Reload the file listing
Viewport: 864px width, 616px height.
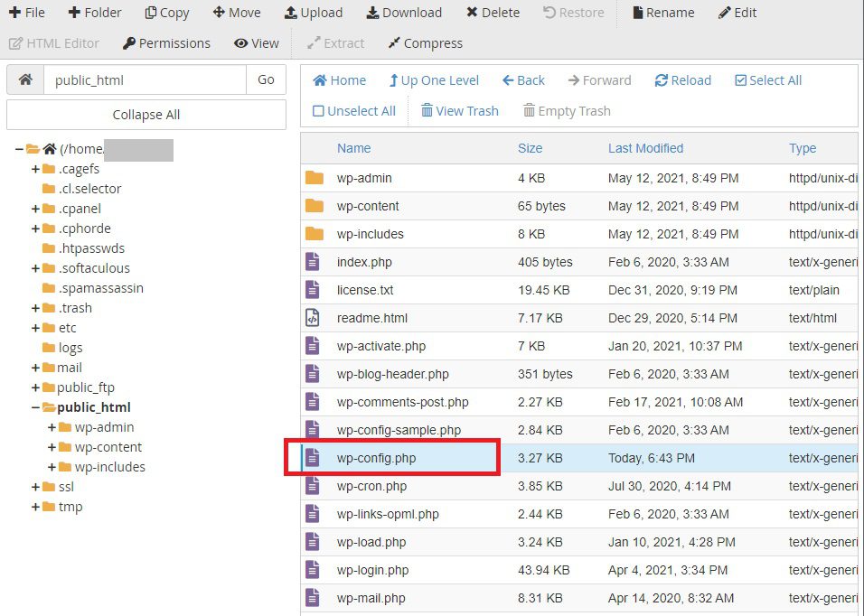682,80
